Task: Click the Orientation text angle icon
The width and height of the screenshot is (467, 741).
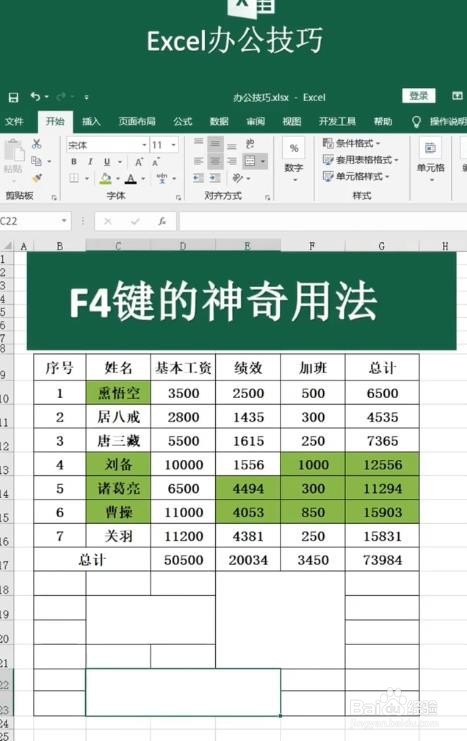Action: point(238,178)
